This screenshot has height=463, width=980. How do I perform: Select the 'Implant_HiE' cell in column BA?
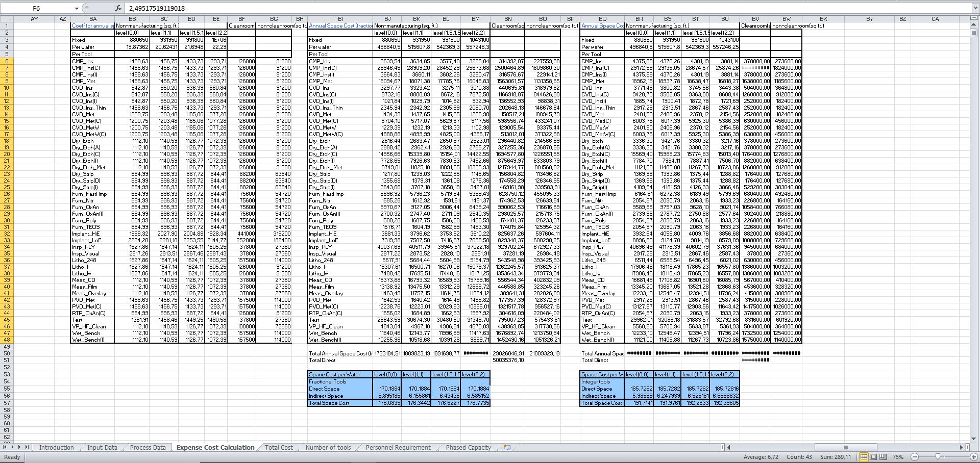click(93, 234)
